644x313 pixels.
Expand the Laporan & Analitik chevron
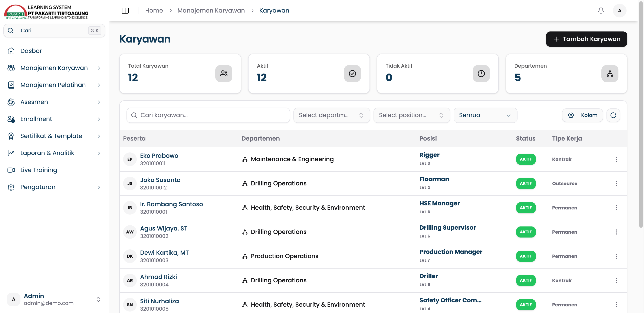(x=99, y=153)
